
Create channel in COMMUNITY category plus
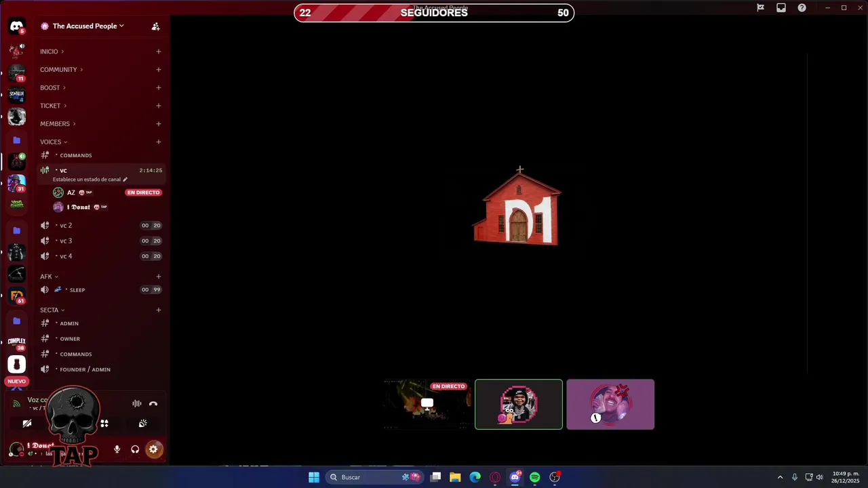(x=159, y=70)
